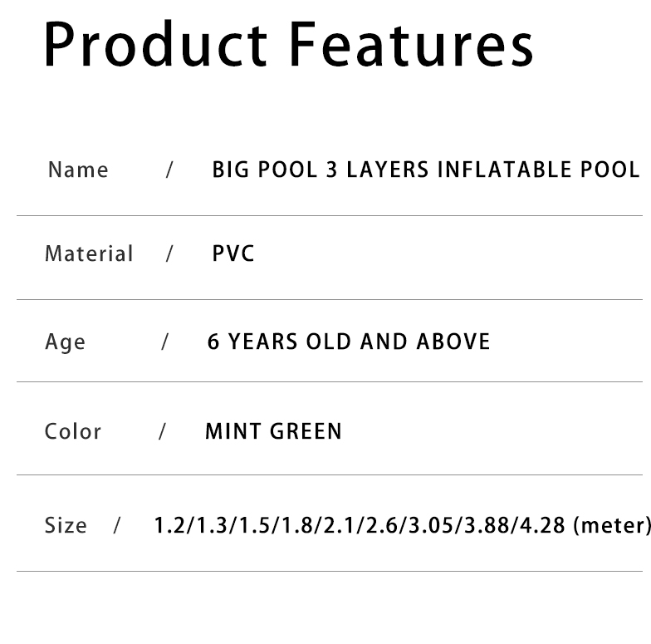This screenshot has height=644, width=651.
Task: Click the divider line below Material row
Action: (x=330, y=299)
